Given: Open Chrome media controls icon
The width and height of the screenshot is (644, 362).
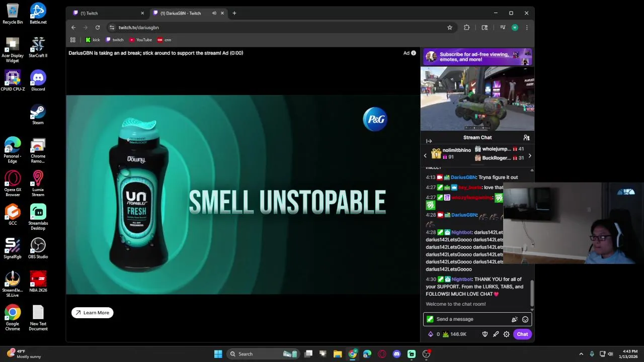Looking at the screenshot, I should tap(502, 28).
